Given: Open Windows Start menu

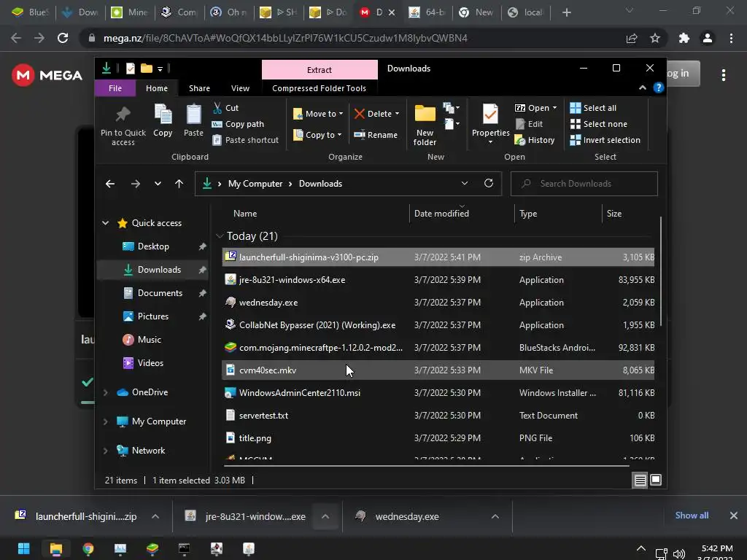Looking at the screenshot, I should (24, 548).
